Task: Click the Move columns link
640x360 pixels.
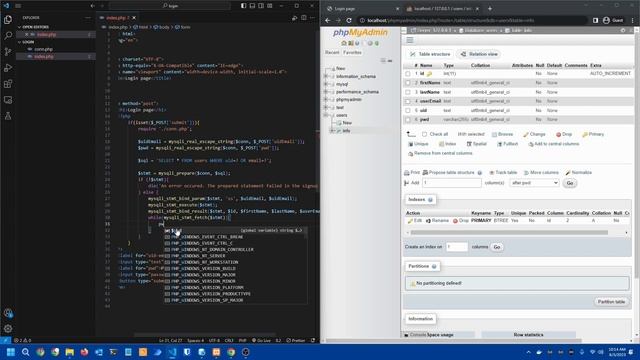Action: pyautogui.click(x=541, y=173)
